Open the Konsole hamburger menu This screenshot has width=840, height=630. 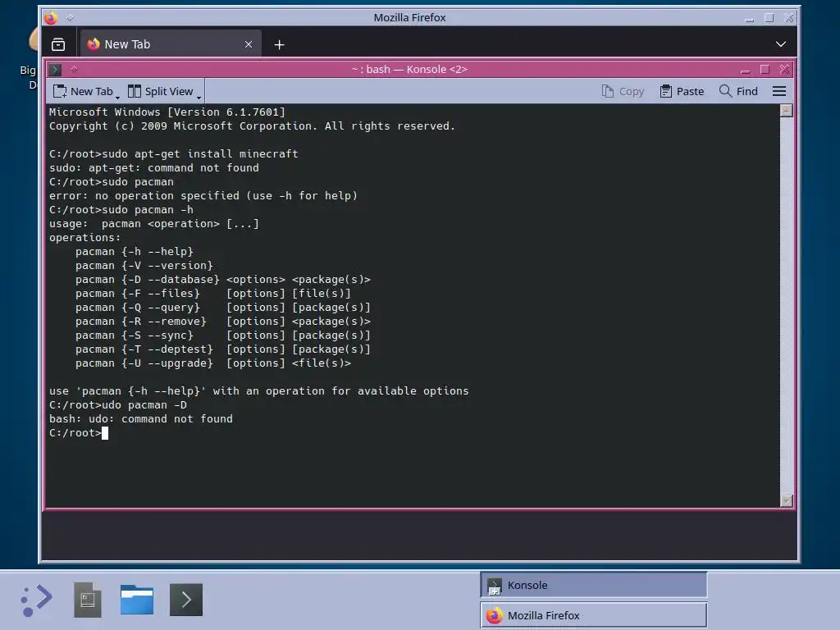pyautogui.click(x=779, y=92)
